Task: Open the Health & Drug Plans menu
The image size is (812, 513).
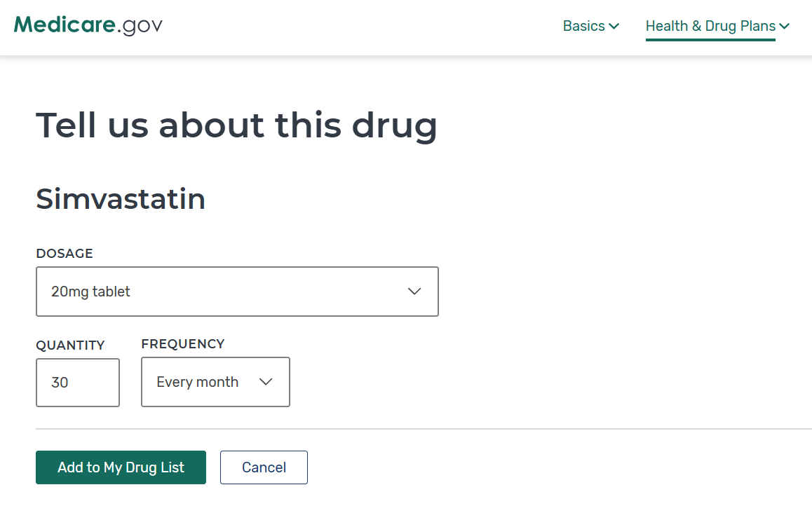Action: click(710, 26)
